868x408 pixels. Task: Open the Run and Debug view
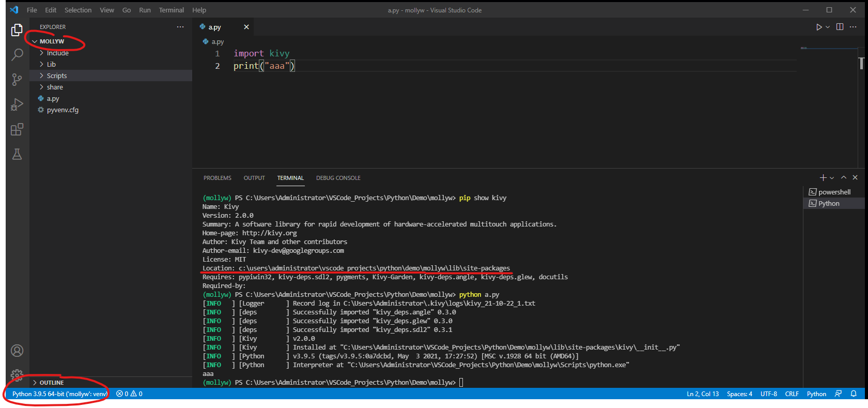click(x=17, y=104)
